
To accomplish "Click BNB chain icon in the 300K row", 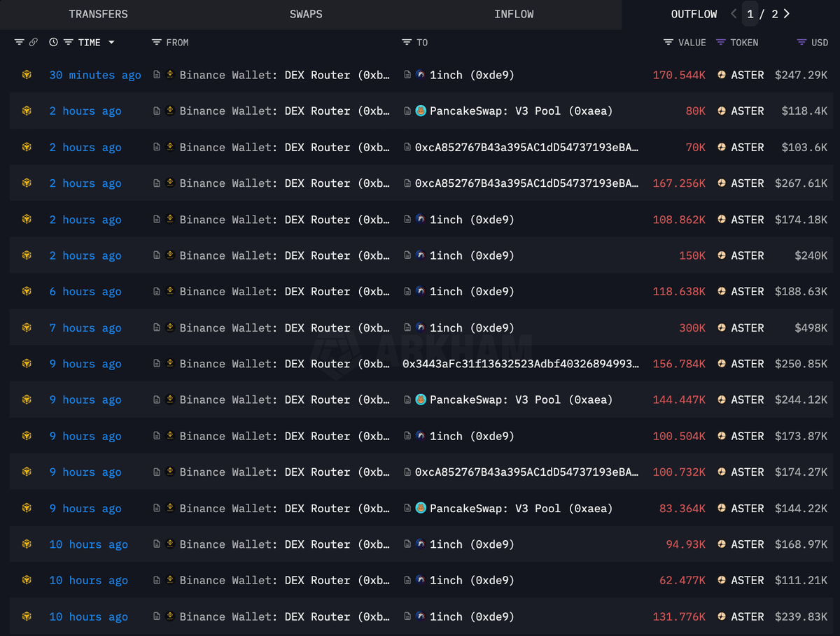I will tap(27, 327).
